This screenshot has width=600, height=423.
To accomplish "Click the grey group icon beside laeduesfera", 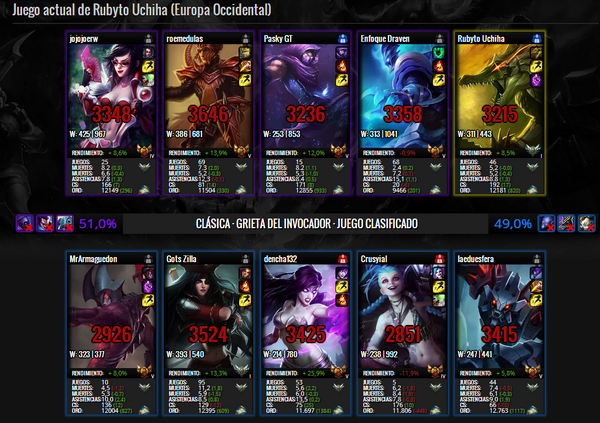I will click(x=536, y=259).
